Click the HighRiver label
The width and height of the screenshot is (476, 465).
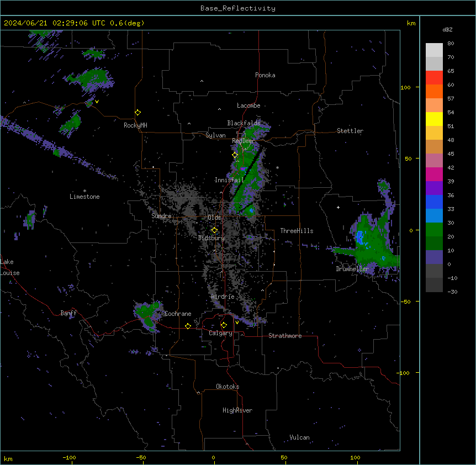tap(237, 410)
